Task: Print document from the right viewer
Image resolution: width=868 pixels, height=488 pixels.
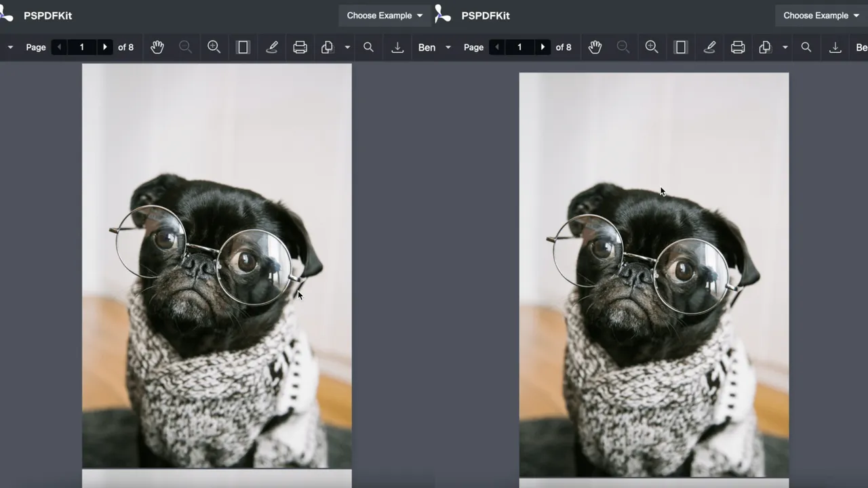Action: coord(738,47)
